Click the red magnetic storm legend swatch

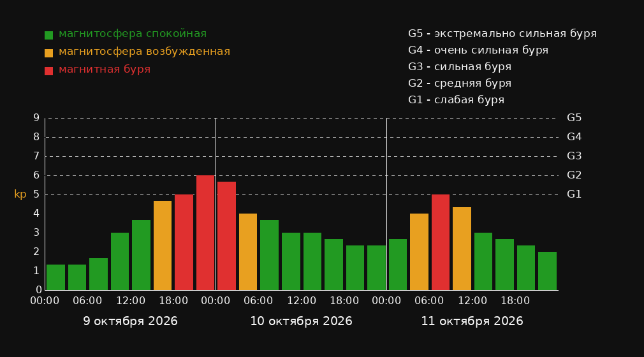(x=49, y=71)
